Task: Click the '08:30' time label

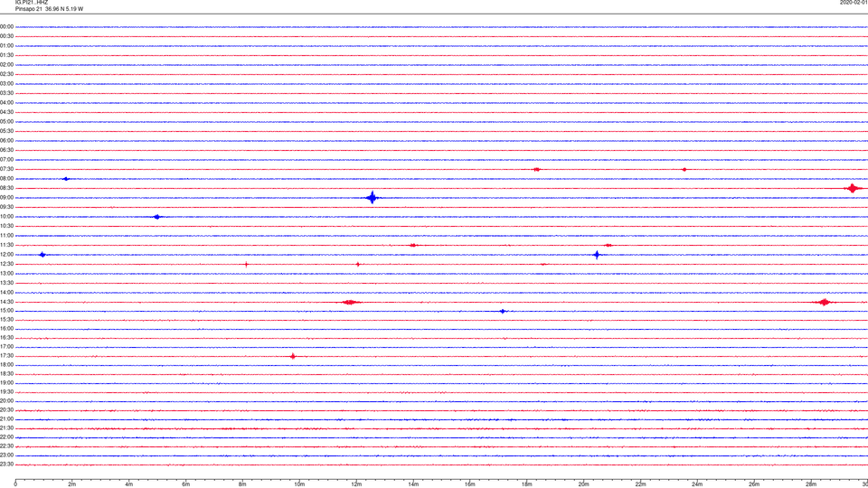Action: [6, 188]
